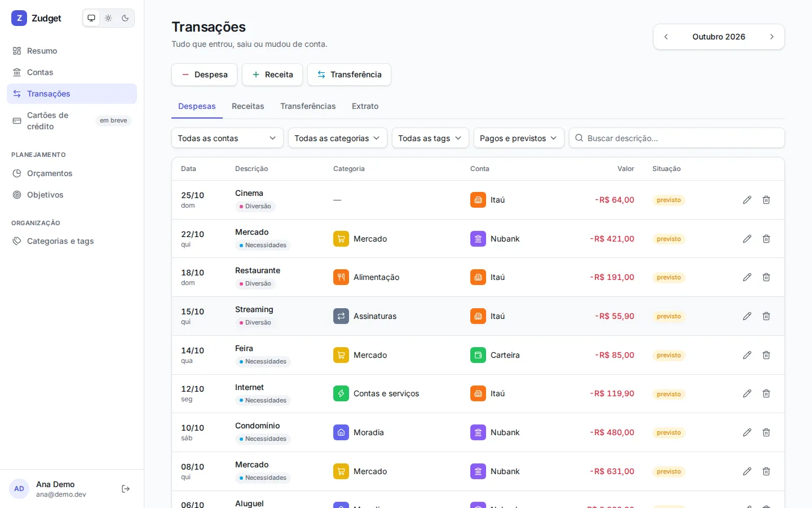Delete the 08/10 Mercado transaction
The height and width of the screenshot is (508, 812).
[x=766, y=471]
